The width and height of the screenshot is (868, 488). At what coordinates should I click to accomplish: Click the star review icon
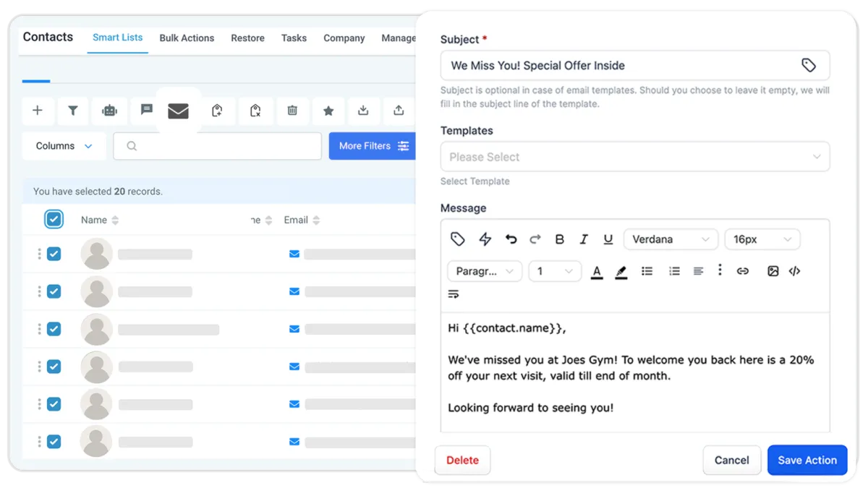[x=328, y=111]
